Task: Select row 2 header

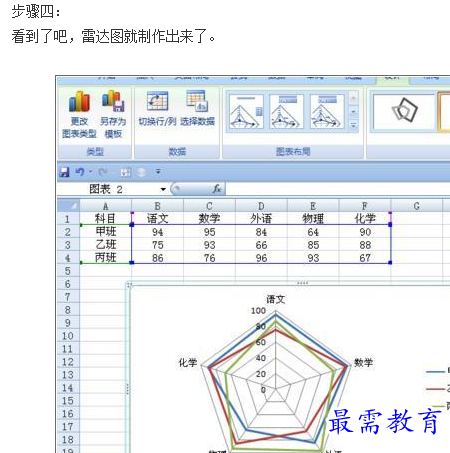Action: [x=68, y=232]
